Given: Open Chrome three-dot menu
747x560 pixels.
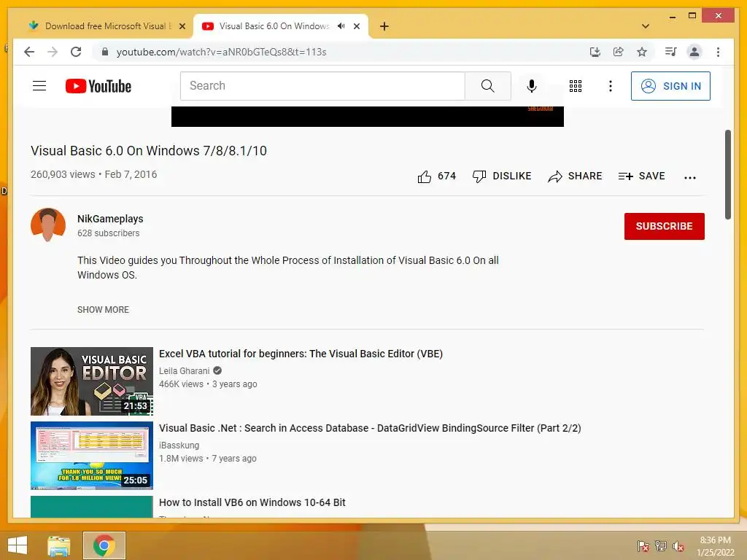Looking at the screenshot, I should [718, 52].
